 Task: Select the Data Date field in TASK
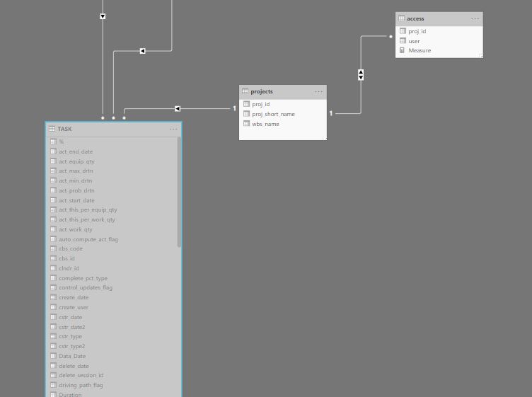coord(72,356)
